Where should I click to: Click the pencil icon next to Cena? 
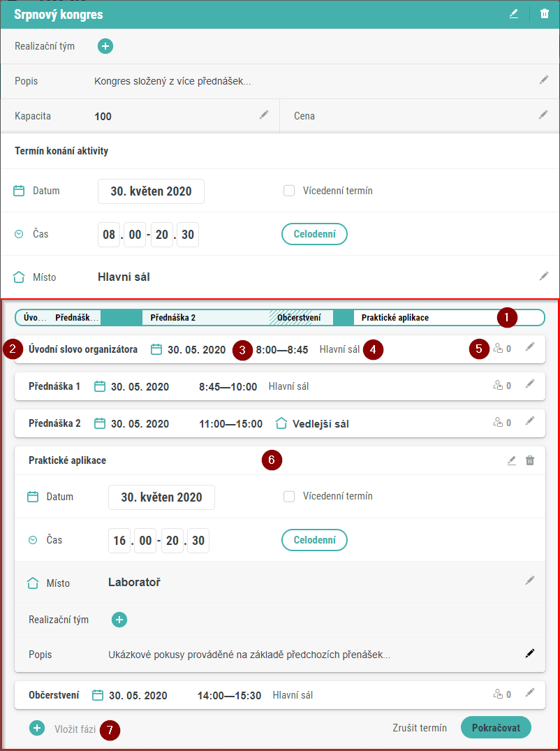[x=543, y=115]
